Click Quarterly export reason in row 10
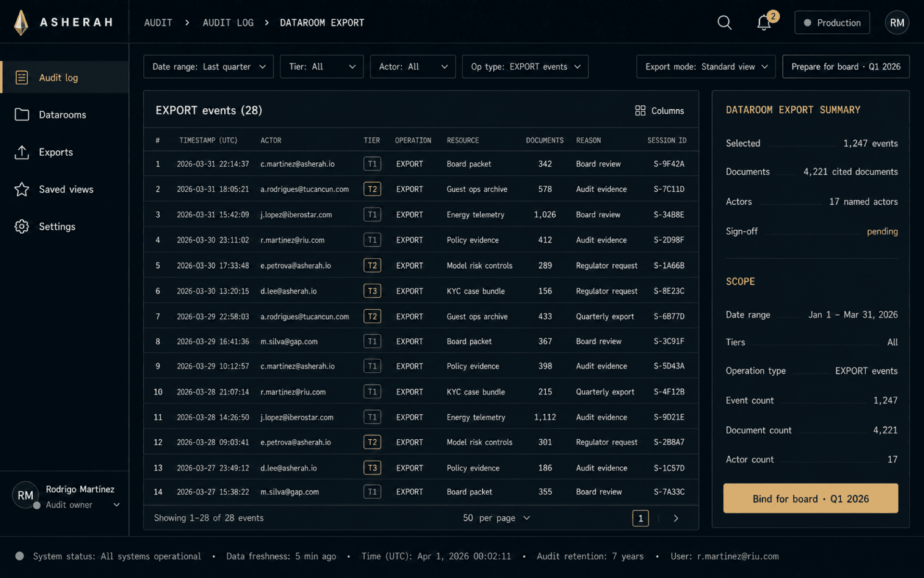 tap(604, 392)
